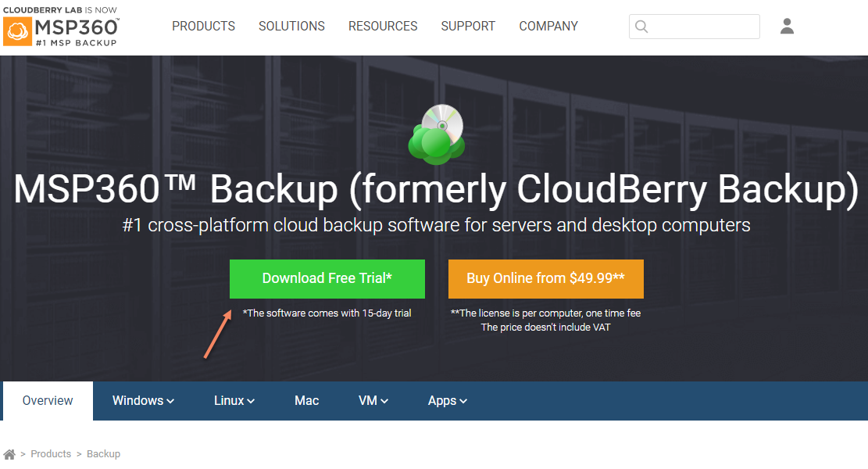Click the MSP360 orange logo icon
The image size is (868, 469).
[17, 31]
